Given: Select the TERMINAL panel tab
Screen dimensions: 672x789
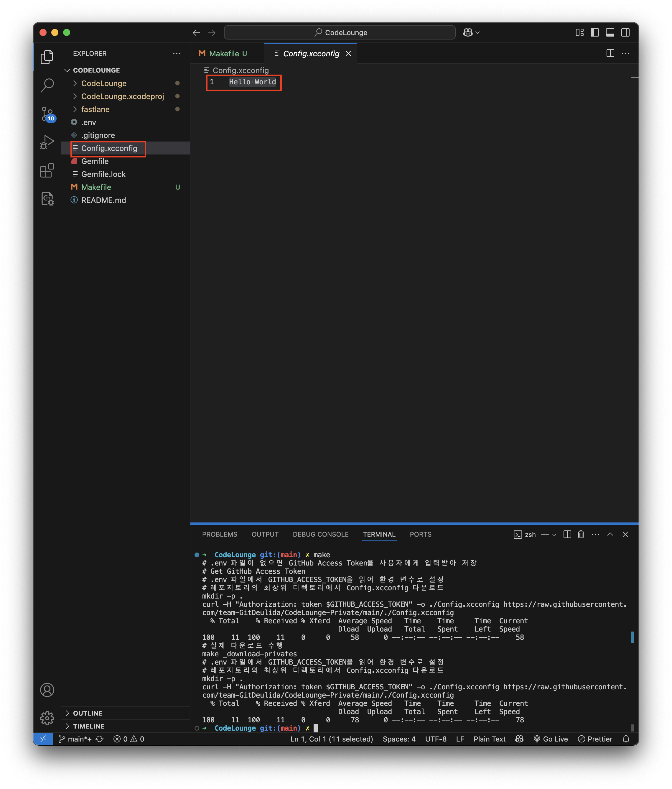Looking at the screenshot, I should click(x=379, y=534).
